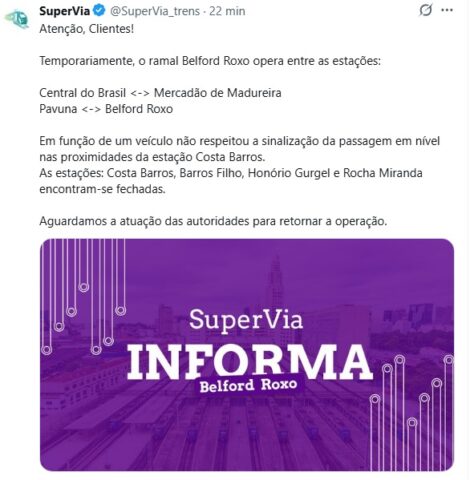474x480 pixels.
Task: Select the 'Atenção, Clientes!' line
Action: (87, 29)
